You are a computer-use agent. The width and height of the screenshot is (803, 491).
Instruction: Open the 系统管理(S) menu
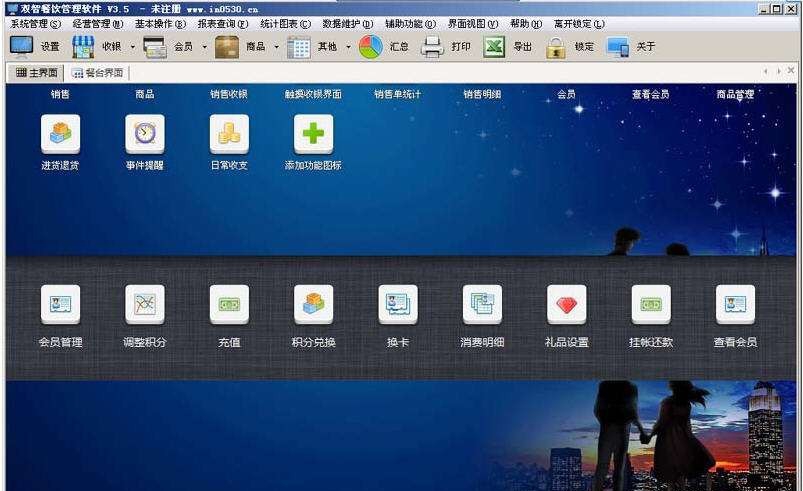click(36, 24)
